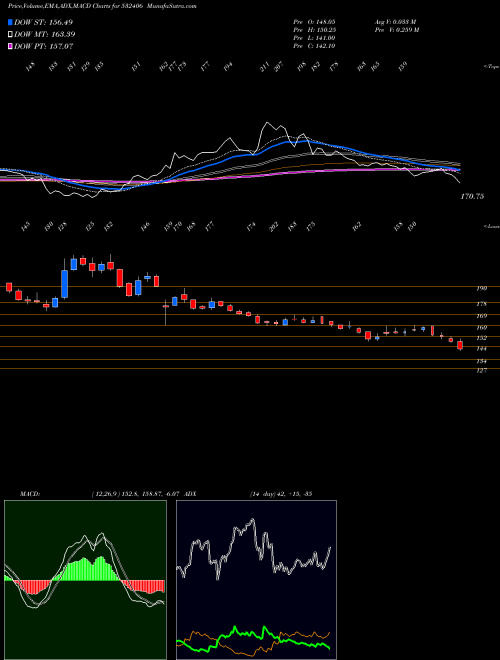Click the 170.75 value beside the EMA lines
The image size is (500, 660).
point(472,196)
